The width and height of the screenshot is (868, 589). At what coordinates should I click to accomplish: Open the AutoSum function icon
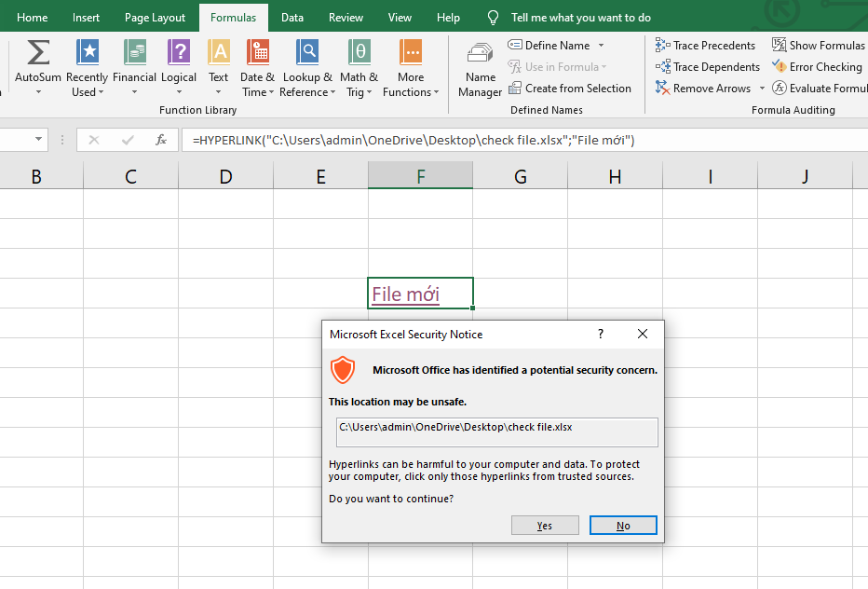(38, 54)
